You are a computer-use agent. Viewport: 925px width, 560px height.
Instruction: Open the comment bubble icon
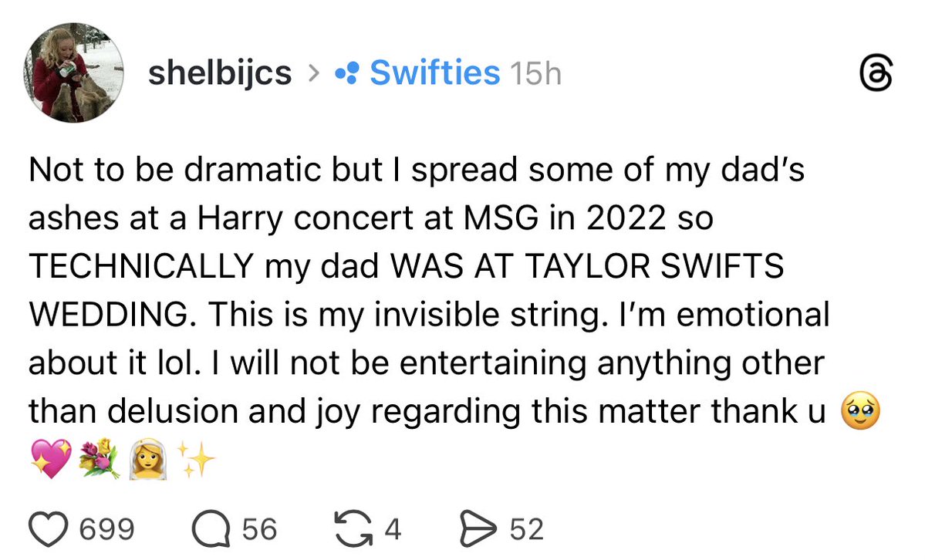pos(211,529)
